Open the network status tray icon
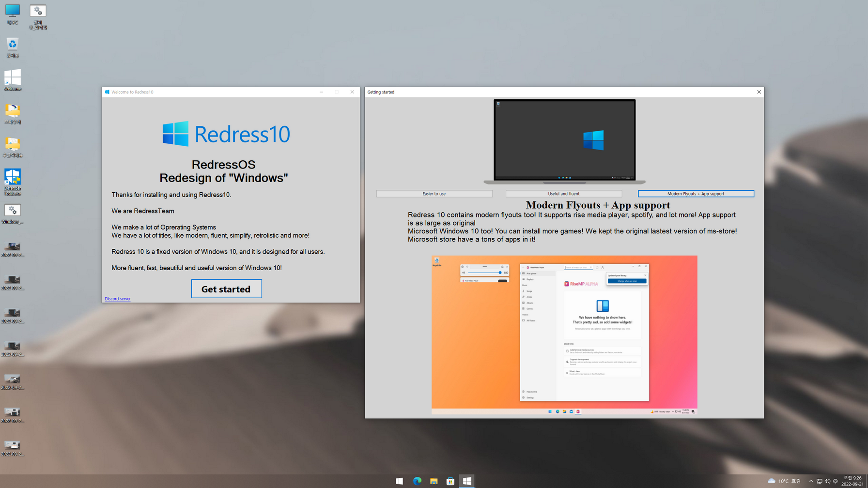Screen dimensions: 868x488 click(819, 481)
